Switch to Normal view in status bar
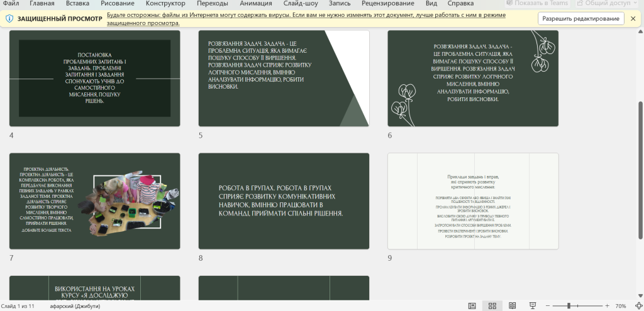644x311 pixels. pyautogui.click(x=472, y=306)
